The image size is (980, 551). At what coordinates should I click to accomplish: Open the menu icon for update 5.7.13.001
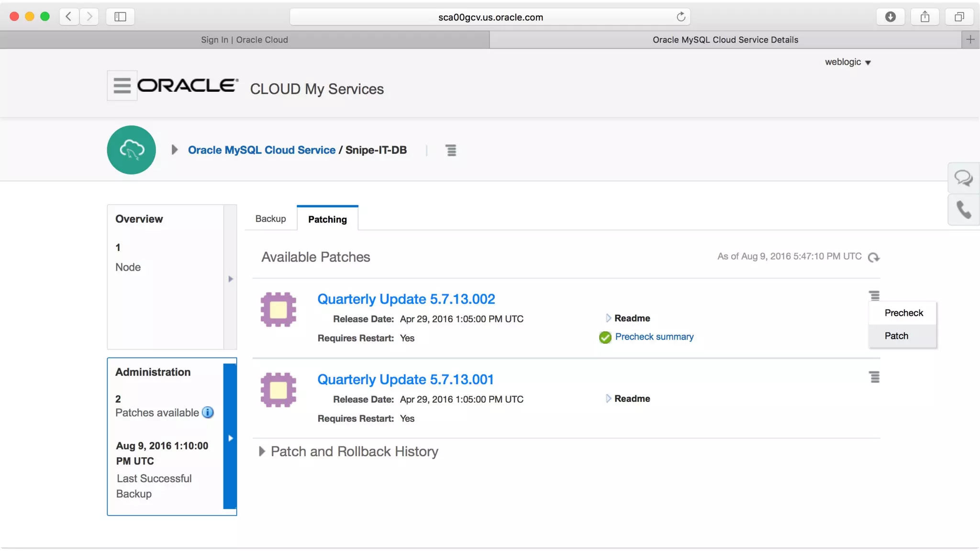pyautogui.click(x=874, y=377)
